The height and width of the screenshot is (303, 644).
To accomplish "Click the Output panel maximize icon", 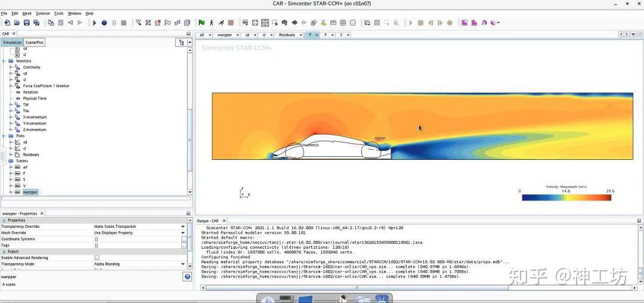I will click(639, 221).
